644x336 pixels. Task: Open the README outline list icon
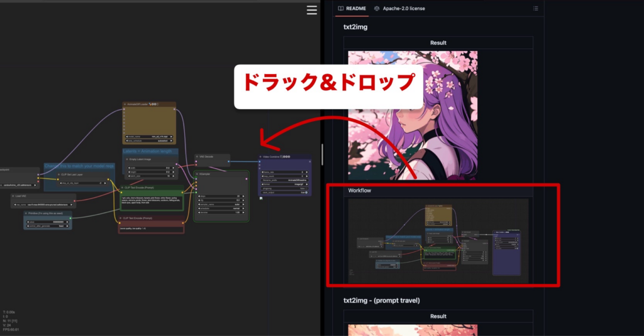tap(535, 9)
